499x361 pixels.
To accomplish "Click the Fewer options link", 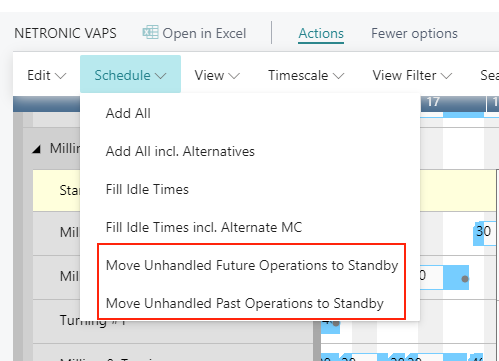I will pos(414,33).
